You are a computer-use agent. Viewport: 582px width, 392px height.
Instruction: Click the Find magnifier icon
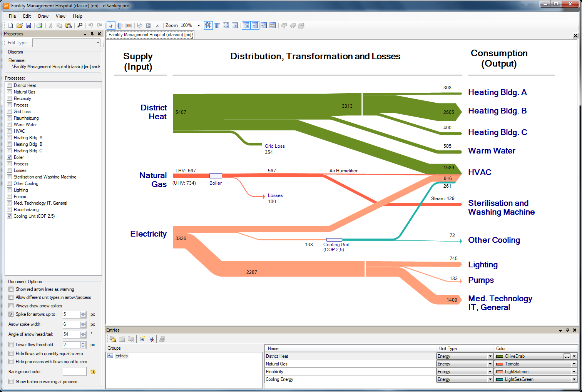[x=80, y=25]
